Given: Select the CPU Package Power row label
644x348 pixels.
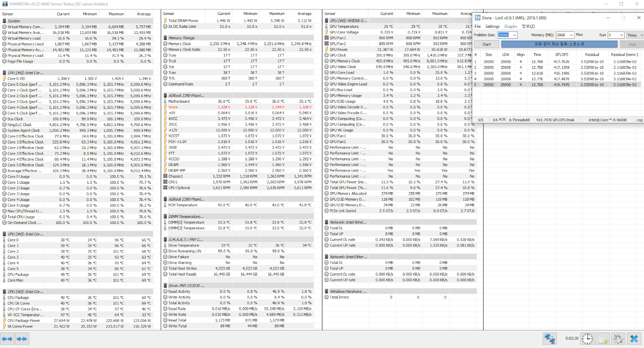Looking at the screenshot, I should [x=24, y=321].
